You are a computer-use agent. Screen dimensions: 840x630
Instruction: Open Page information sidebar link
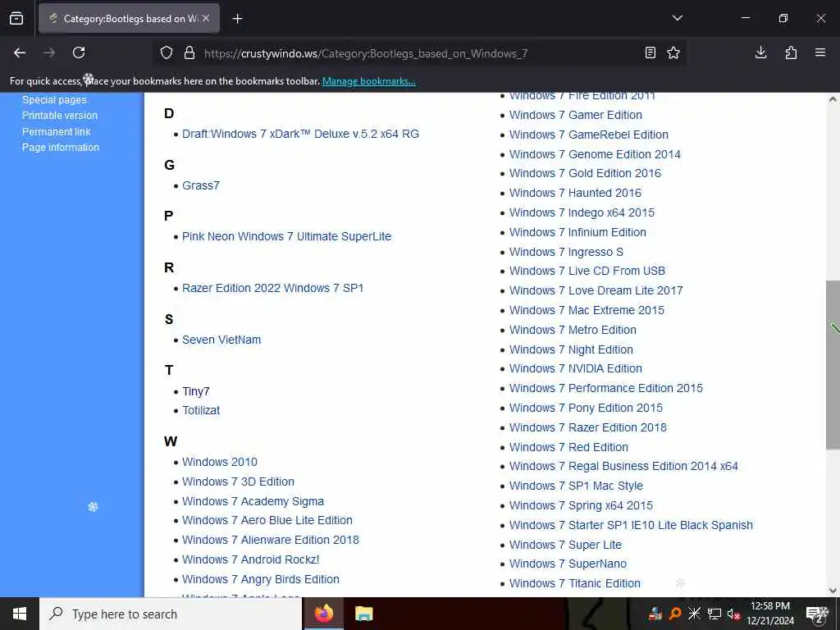(x=61, y=148)
